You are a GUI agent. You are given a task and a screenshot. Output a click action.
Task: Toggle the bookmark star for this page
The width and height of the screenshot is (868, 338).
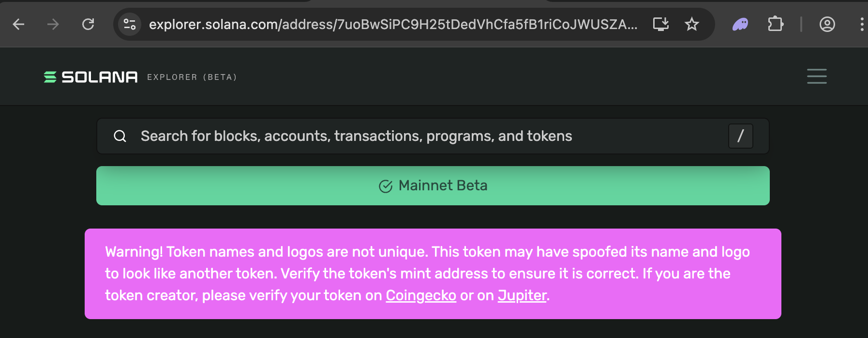[692, 24]
